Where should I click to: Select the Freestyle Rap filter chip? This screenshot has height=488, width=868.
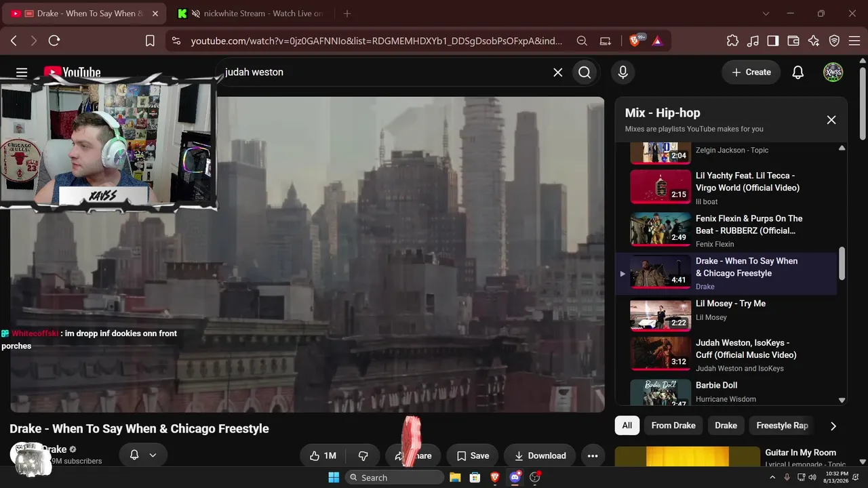[782, 426]
